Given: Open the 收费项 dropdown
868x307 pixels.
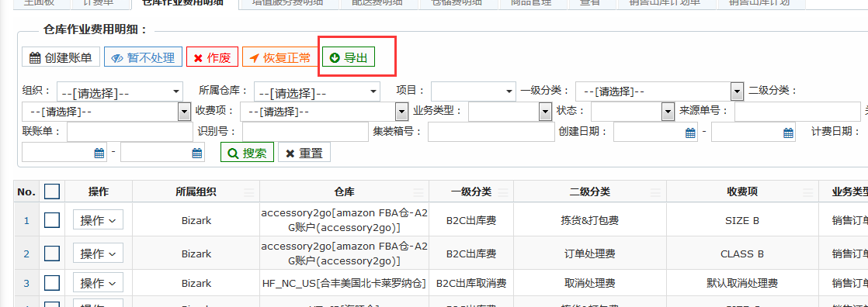Looking at the screenshot, I should pos(324,112).
